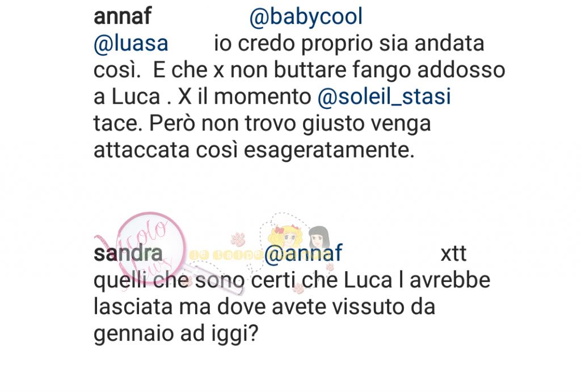Viewport: 581px width, 392px height.
Task: Open the @luasa mentioned profile
Action: tap(131, 44)
